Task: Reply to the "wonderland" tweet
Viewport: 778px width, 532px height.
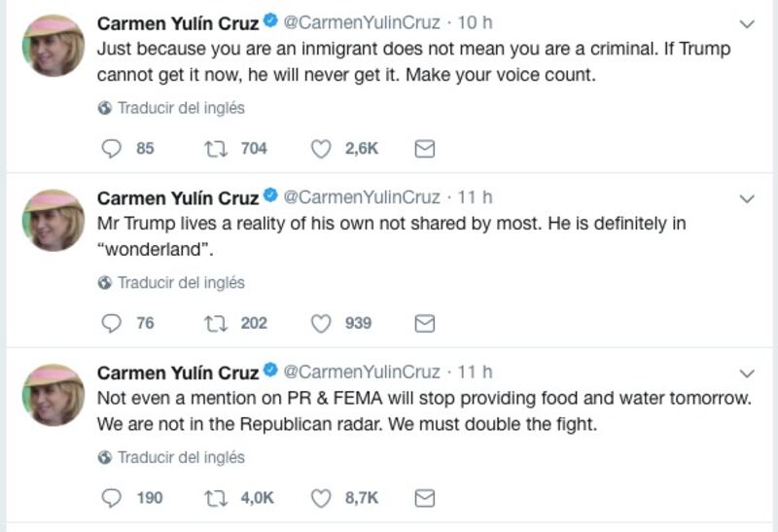Action: click(x=113, y=323)
